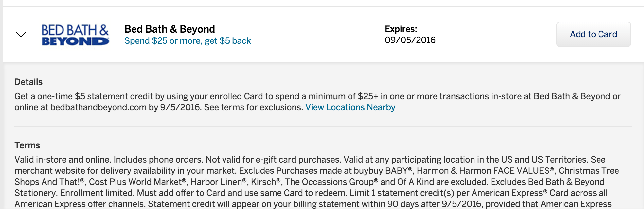
Task: Open the View Locations Nearby link
Action: coord(350,107)
